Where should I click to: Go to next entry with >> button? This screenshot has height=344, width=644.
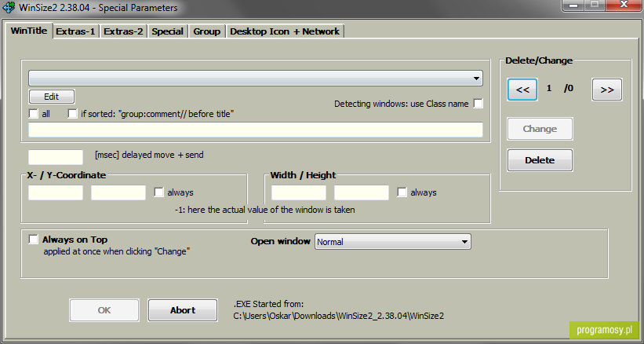[607, 90]
